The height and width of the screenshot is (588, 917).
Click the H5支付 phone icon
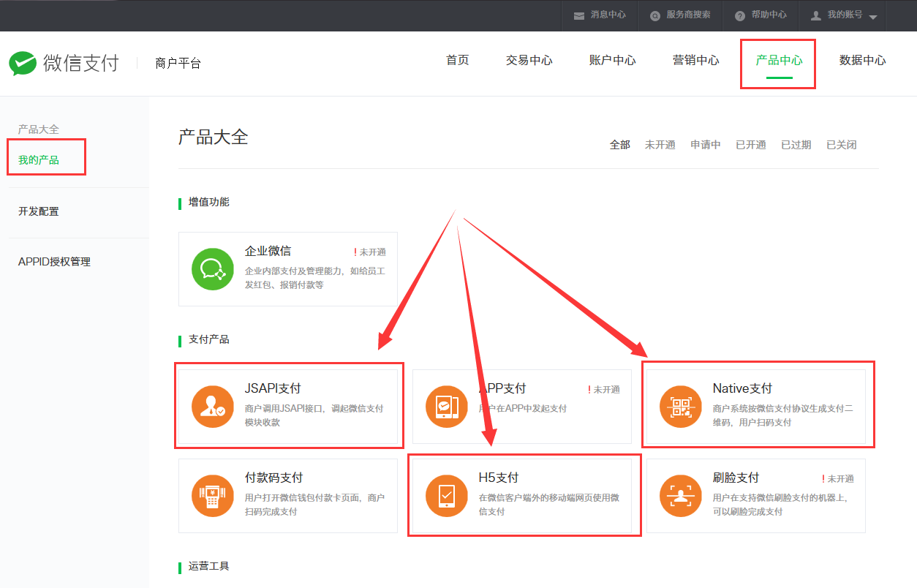tap(446, 495)
